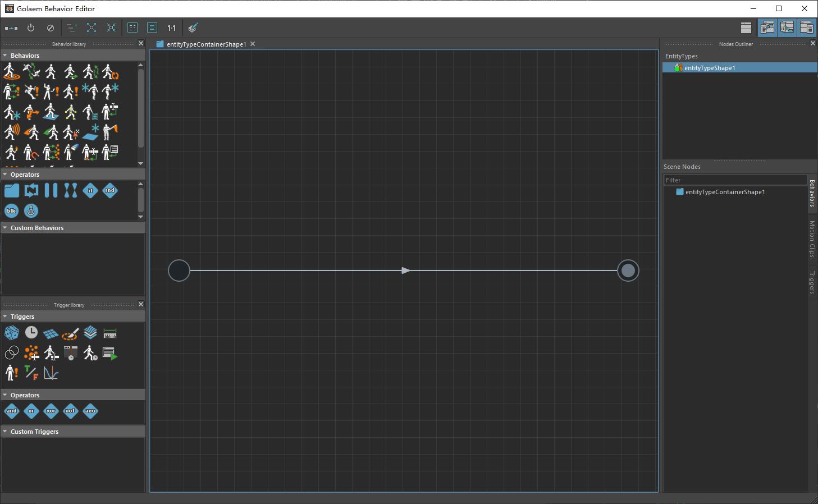
Task: Select the figure with yellow skeleton joints behavior
Action: [x=71, y=112]
